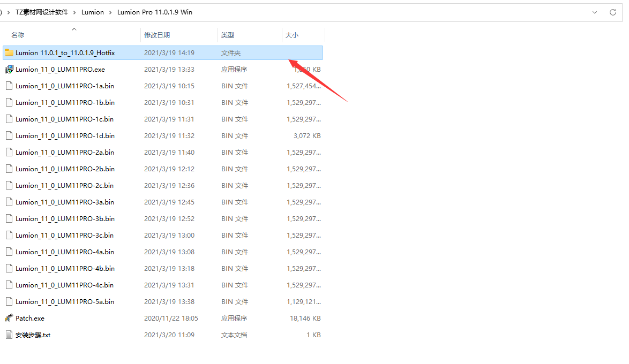Click file icon of LUM11PRO-4c.bin
This screenshot has height=364, width=629.
tap(9, 285)
